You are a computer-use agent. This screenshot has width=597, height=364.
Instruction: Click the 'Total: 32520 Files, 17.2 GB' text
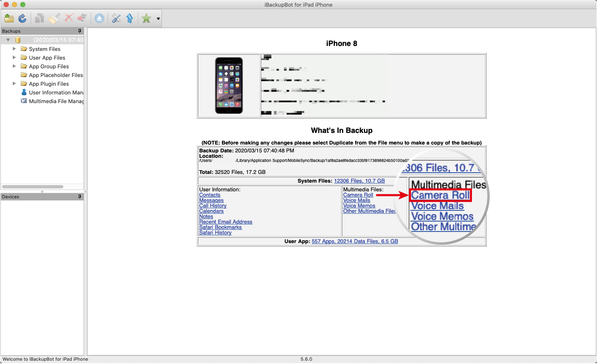point(232,172)
